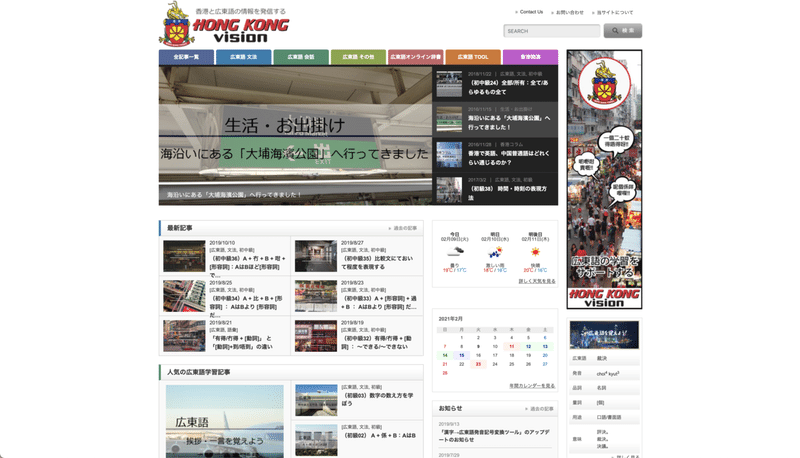Open 過去の記事 link in 最新記事 header
This screenshot has width=800, height=458.
click(405, 228)
